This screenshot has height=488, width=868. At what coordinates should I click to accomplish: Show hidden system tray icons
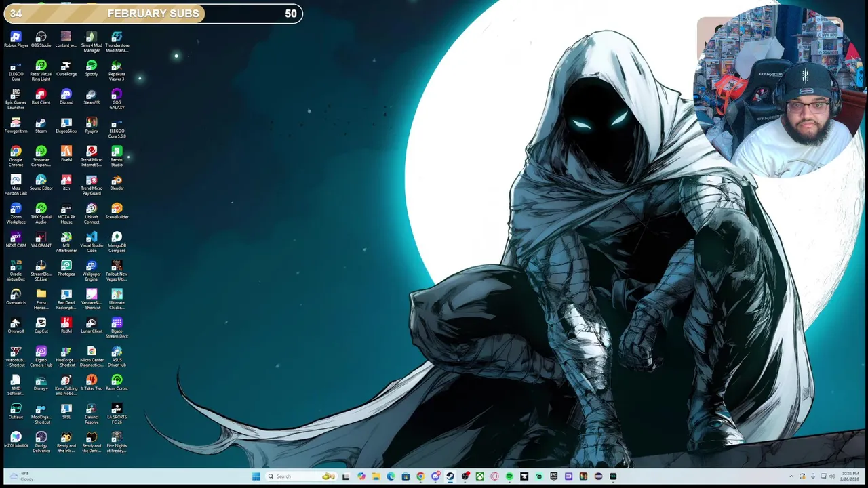(791, 476)
